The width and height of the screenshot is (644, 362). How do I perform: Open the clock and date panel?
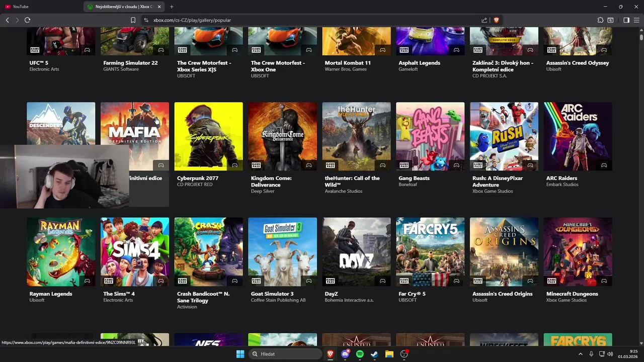click(628, 354)
